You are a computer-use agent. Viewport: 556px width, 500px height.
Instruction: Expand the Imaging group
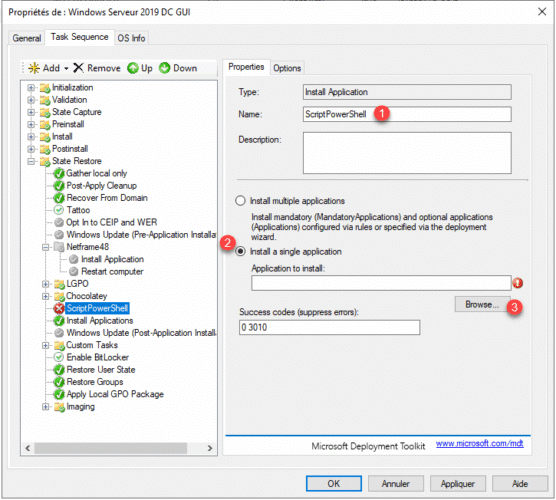pyautogui.click(x=45, y=407)
